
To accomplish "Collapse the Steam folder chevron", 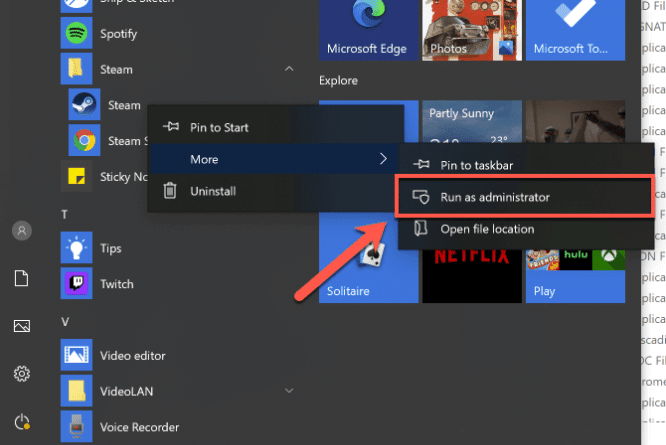I will coord(289,69).
